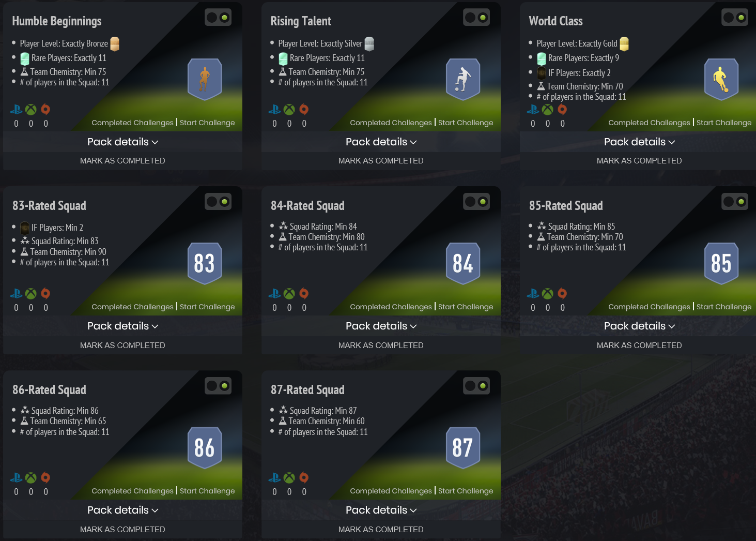Expand Pack details for Rising Talent
The image size is (756, 541).
[x=381, y=142]
